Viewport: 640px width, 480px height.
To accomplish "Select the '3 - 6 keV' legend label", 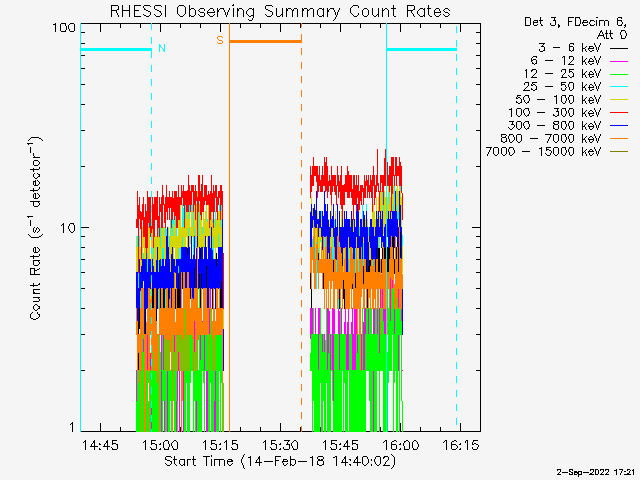I will (x=570, y=48).
